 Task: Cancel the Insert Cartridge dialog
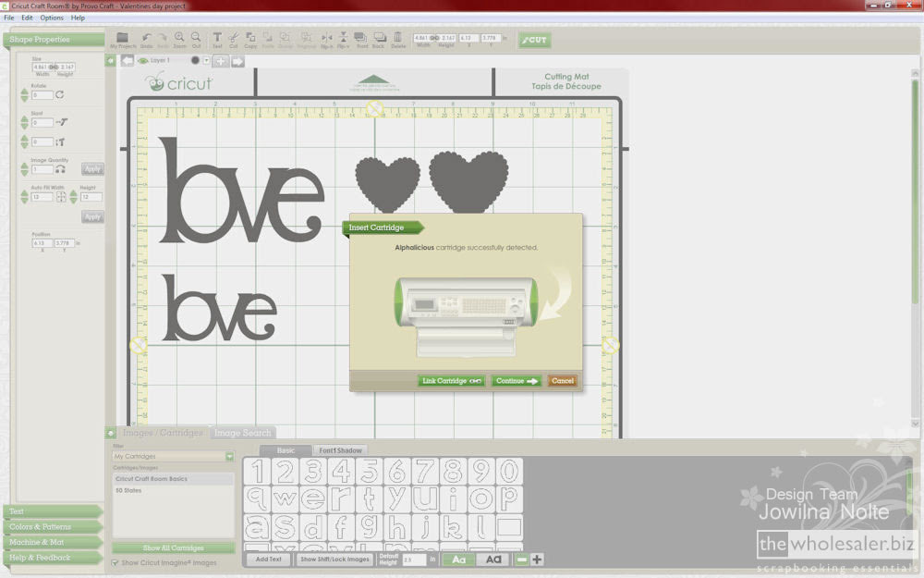tap(562, 381)
